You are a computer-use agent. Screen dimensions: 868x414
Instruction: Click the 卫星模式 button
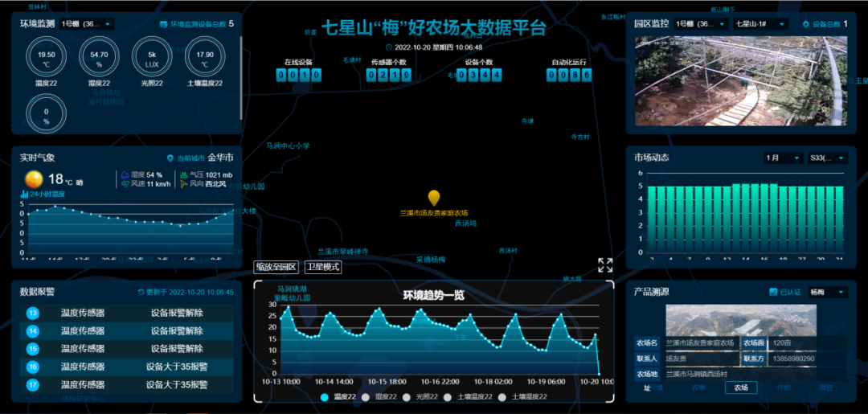coord(323,267)
